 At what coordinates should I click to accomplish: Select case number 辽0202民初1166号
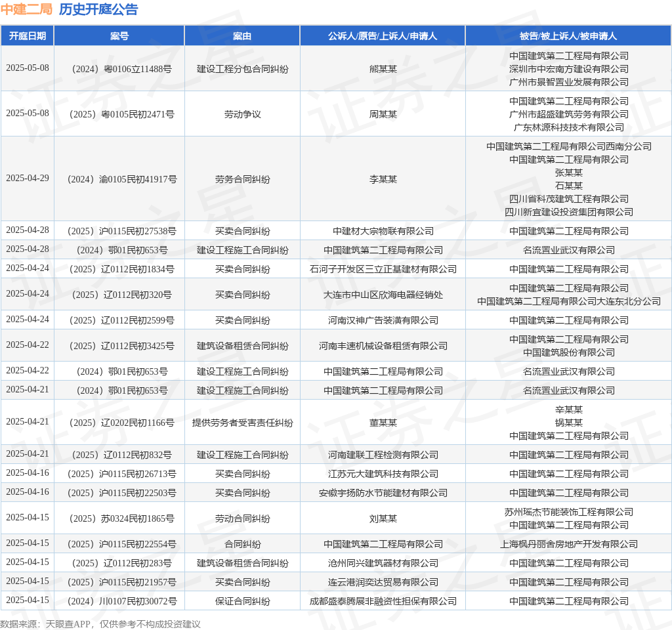tap(121, 423)
